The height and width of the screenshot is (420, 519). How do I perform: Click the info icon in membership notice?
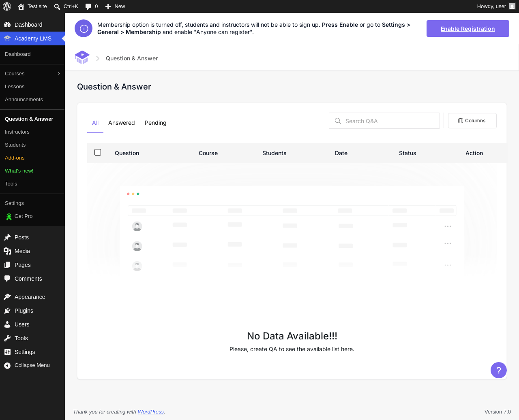(x=84, y=28)
